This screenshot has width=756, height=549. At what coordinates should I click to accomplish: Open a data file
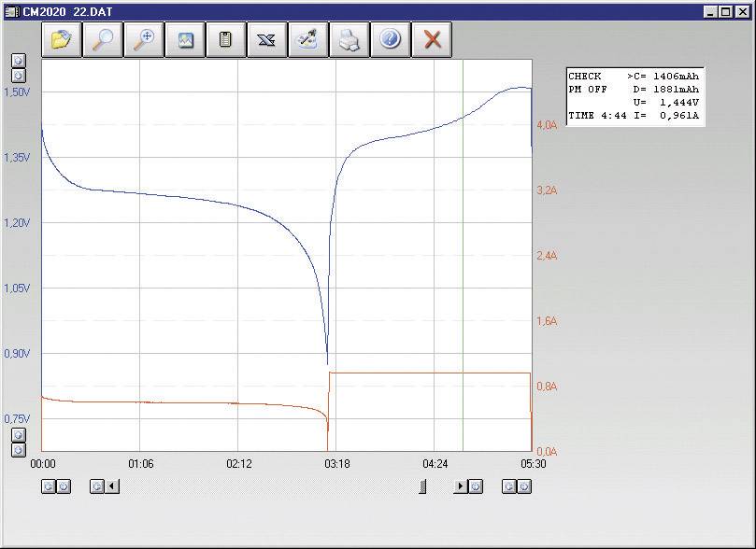point(62,38)
